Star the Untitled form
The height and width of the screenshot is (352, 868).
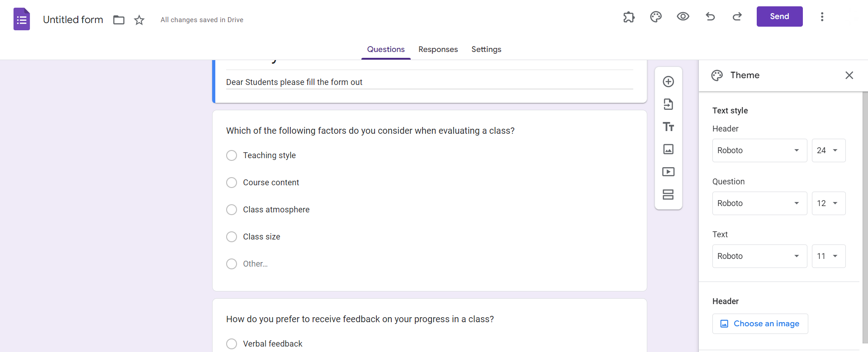click(139, 20)
